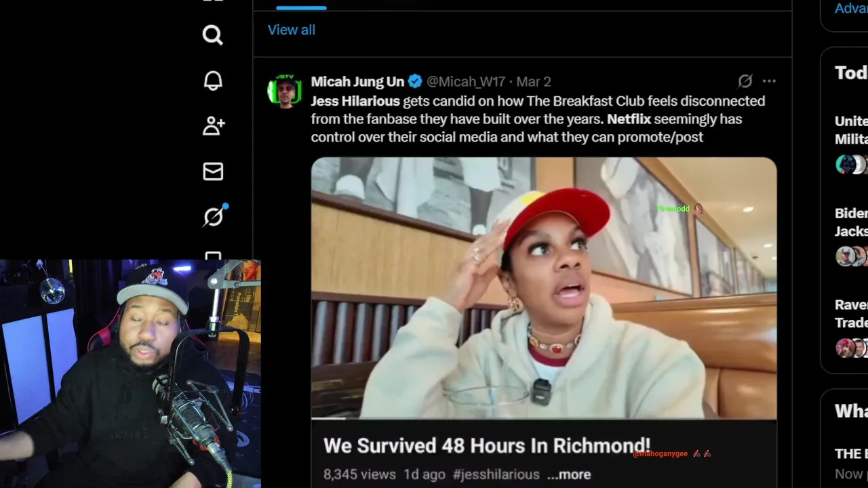868x488 pixels.
Task: Click the We Survived 48 Hours In Richmond title
Action: [x=487, y=446]
